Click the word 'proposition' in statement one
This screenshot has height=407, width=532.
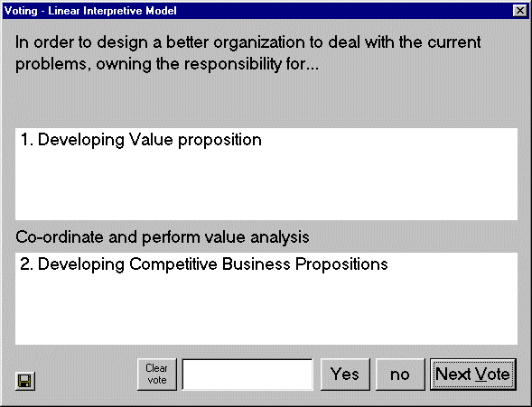(219, 141)
